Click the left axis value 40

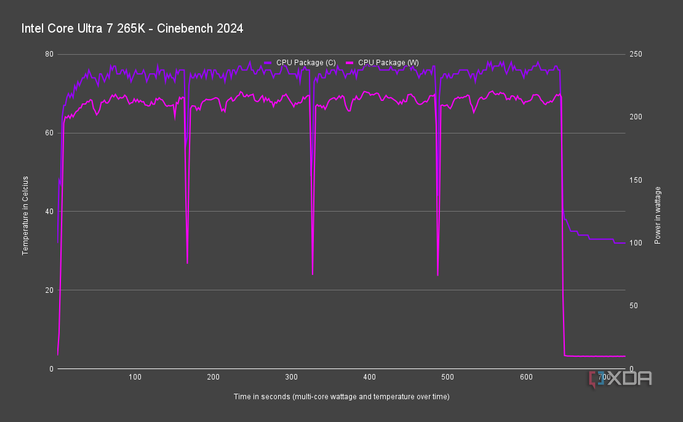click(x=49, y=212)
